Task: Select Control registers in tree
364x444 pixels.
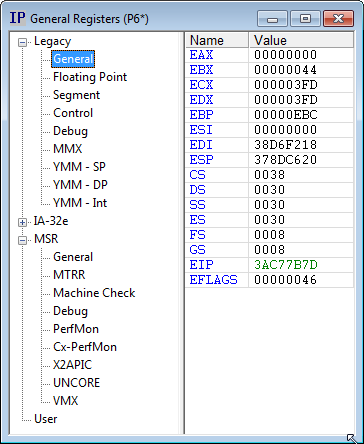Action: 73,113
